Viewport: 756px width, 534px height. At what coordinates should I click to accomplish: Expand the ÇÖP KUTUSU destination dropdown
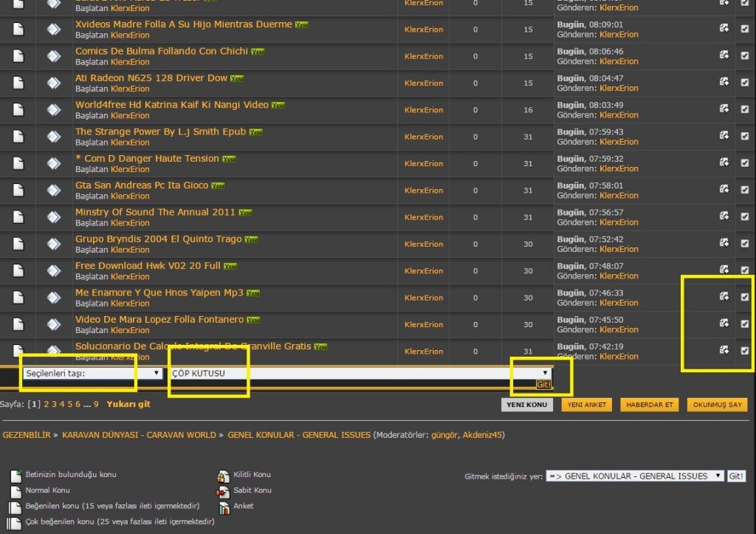(x=360, y=373)
